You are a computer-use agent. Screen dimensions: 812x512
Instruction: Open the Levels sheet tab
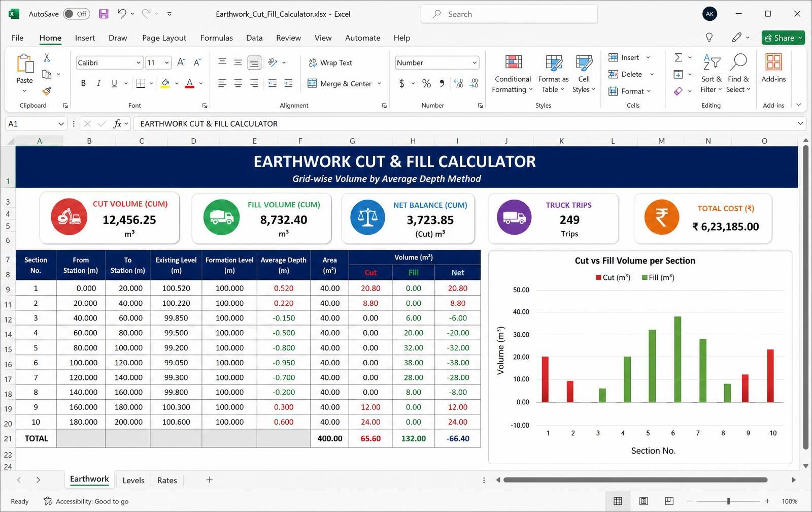click(133, 480)
